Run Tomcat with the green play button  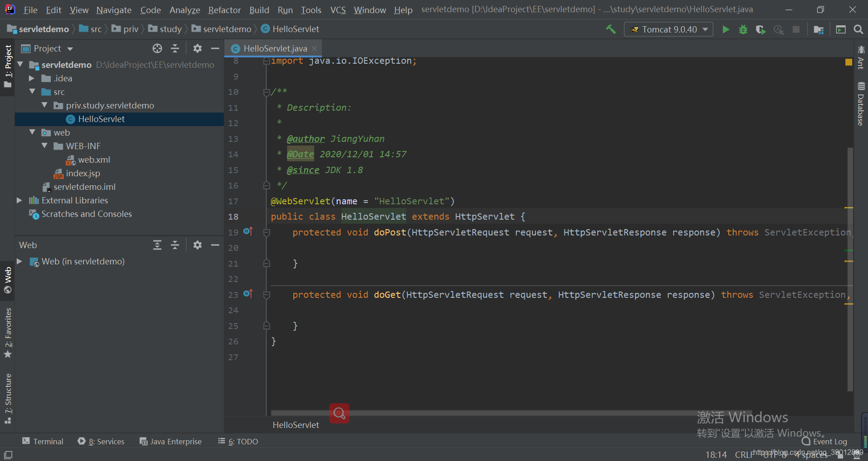coord(726,29)
